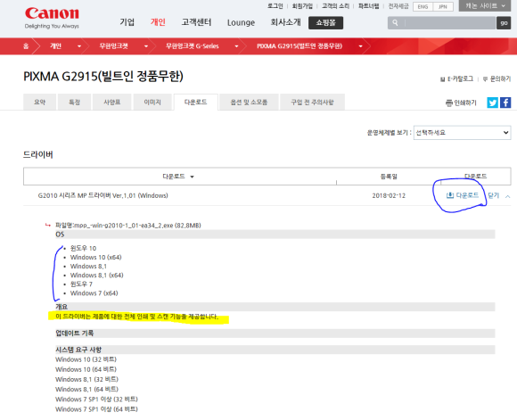Click the 파트너웹 link
Viewport: 517px width, 420px height.
369,6
